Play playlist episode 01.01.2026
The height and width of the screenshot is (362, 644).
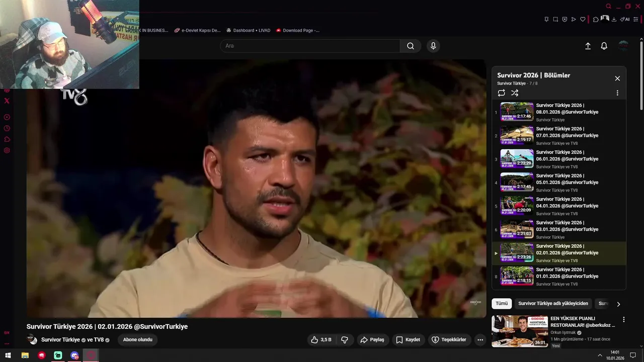(x=559, y=277)
